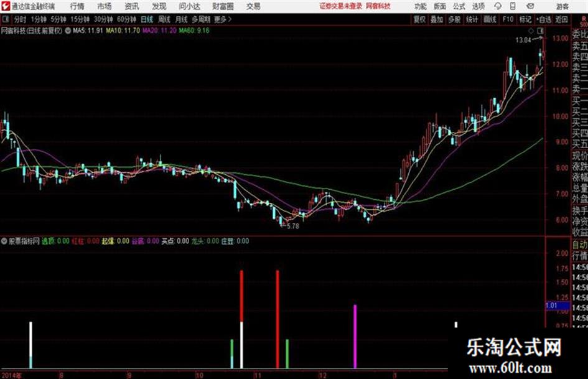Click the 5.78 low price label

click(x=293, y=227)
